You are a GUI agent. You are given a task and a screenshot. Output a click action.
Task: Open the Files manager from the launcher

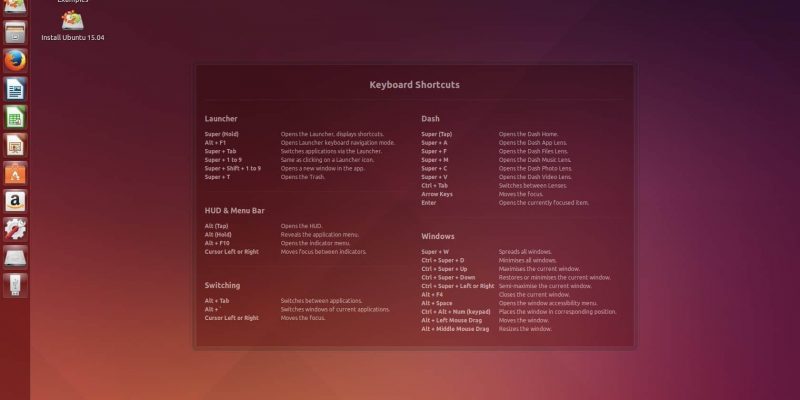[x=15, y=33]
